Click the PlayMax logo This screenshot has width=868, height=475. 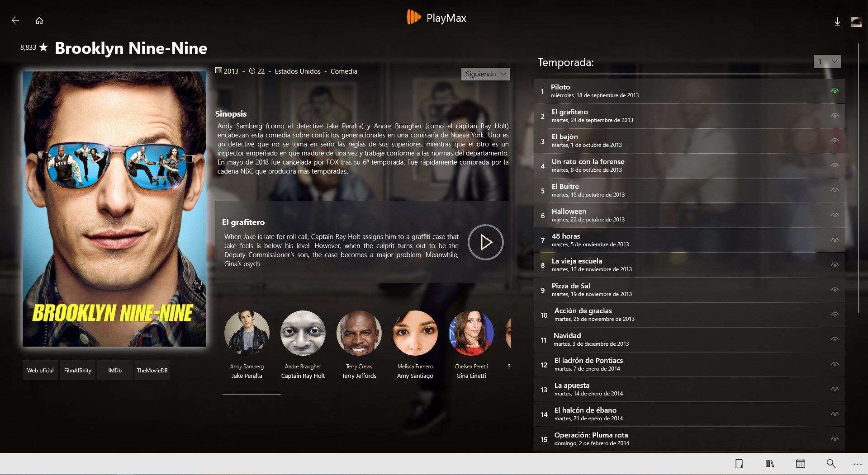tap(436, 18)
